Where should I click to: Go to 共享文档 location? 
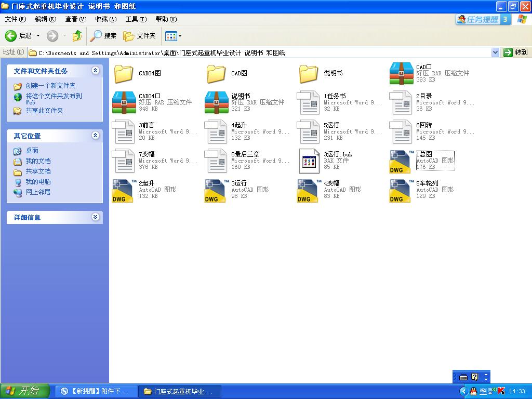pyautogui.click(x=38, y=171)
